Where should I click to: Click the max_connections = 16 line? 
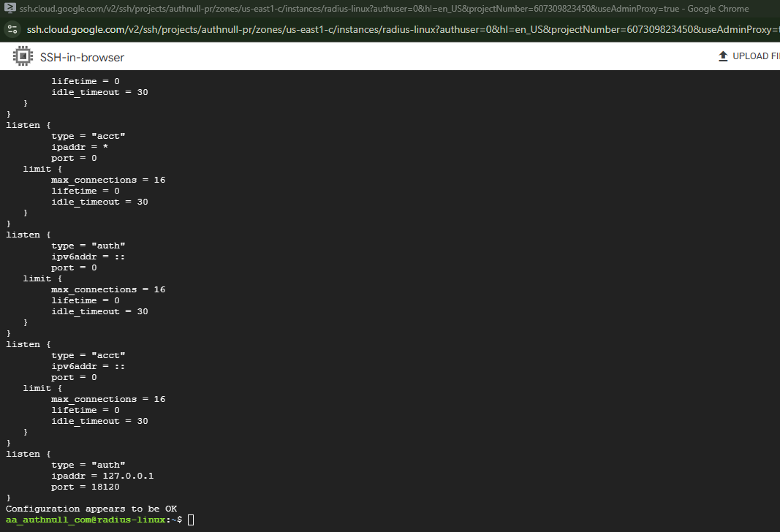(x=108, y=179)
